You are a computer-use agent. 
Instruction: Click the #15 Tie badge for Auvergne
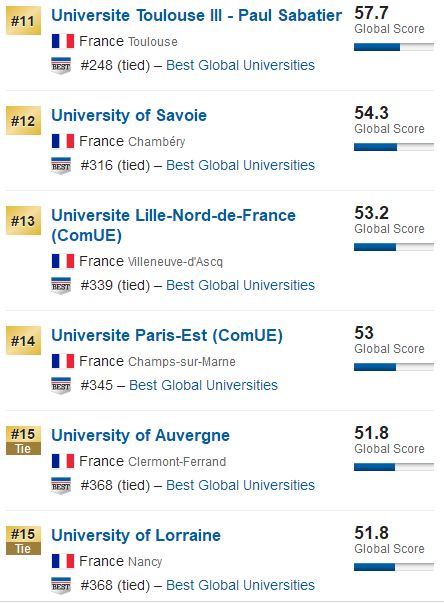pos(23,441)
